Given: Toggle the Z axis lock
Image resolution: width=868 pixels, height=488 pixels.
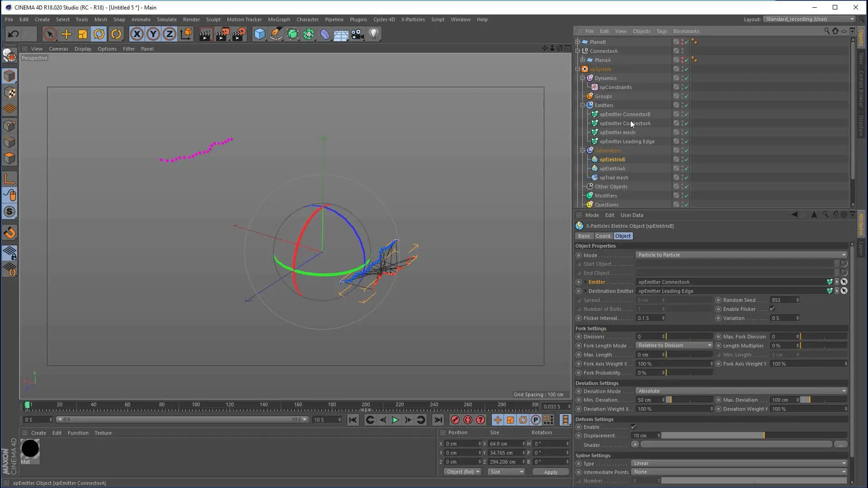Looking at the screenshot, I should point(169,34).
